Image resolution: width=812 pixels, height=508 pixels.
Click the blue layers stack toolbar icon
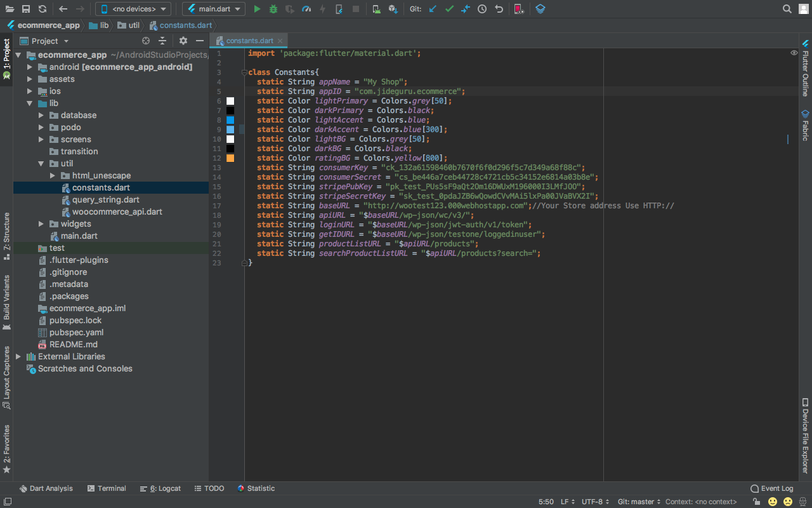(540, 9)
